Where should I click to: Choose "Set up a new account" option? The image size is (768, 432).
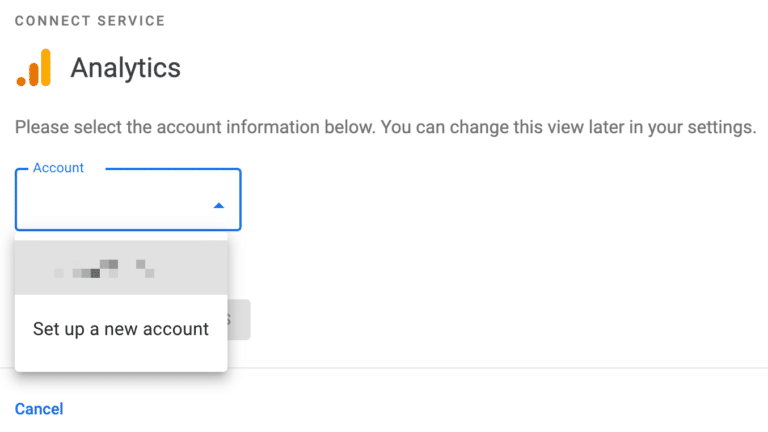pyautogui.click(x=121, y=328)
